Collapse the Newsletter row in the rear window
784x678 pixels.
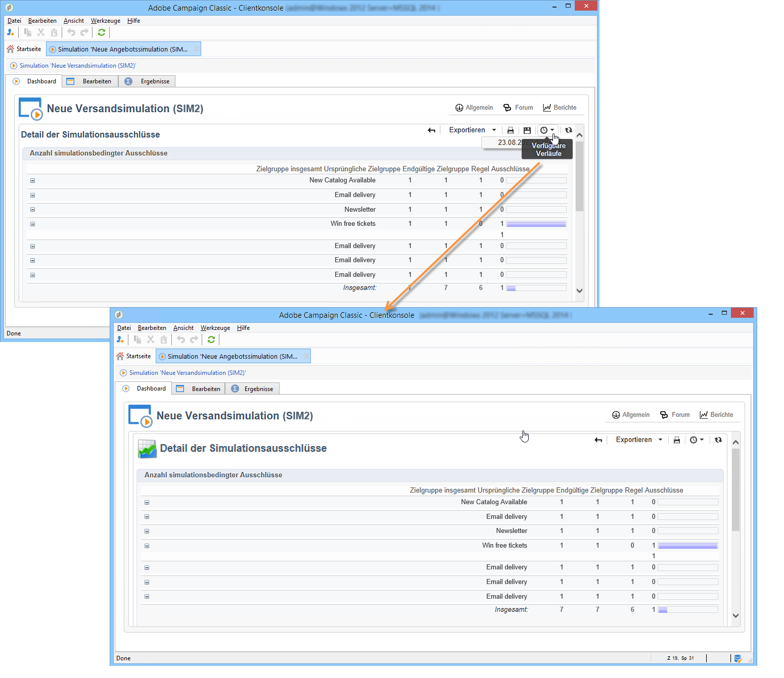pyautogui.click(x=32, y=209)
